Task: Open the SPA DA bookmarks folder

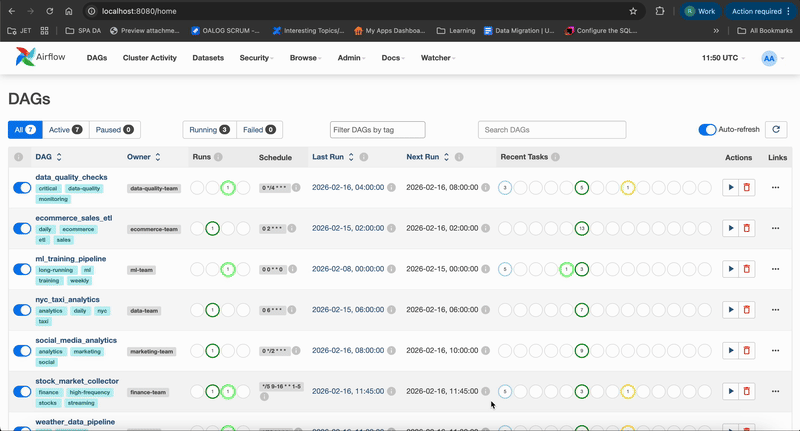Action: coord(84,31)
